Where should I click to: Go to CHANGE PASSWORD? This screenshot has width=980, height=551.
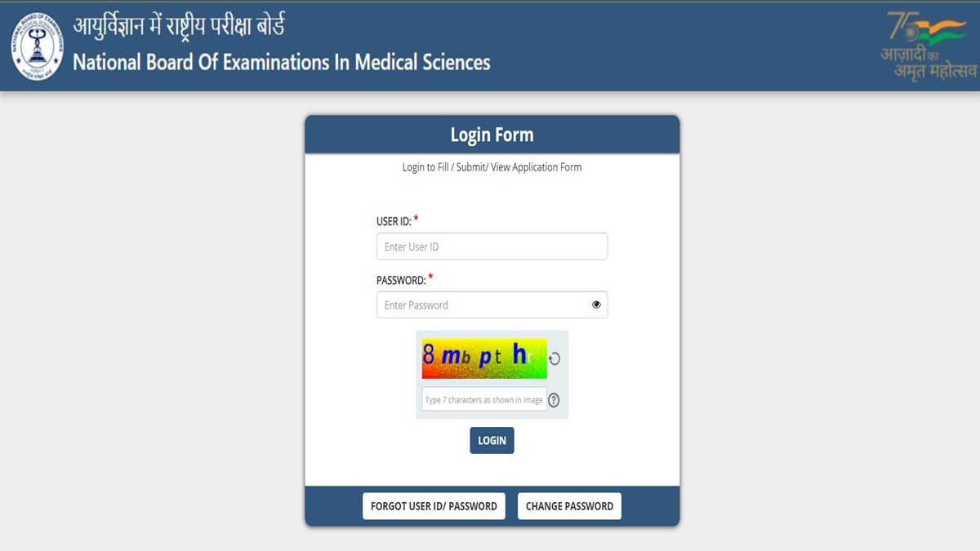tap(569, 506)
